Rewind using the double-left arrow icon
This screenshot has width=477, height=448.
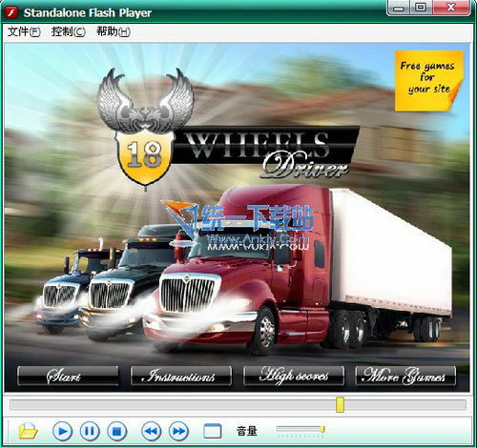tap(151, 432)
